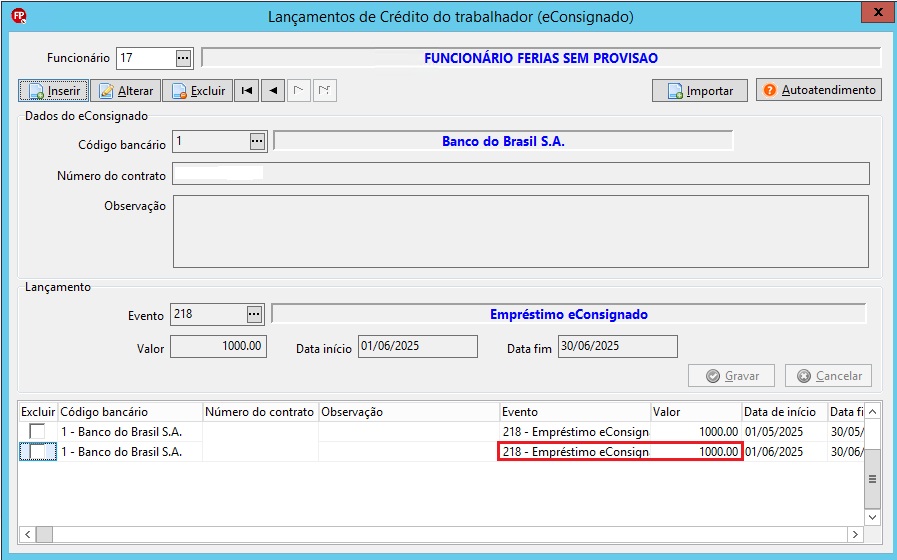Image resolution: width=897 pixels, height=560 pixels.
Task: Click horizontal scrollbar right arrow
Action: tap(855, 534)
